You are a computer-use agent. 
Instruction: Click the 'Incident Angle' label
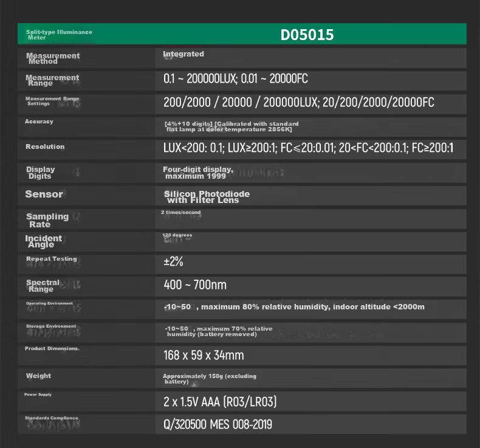(44, 241)
